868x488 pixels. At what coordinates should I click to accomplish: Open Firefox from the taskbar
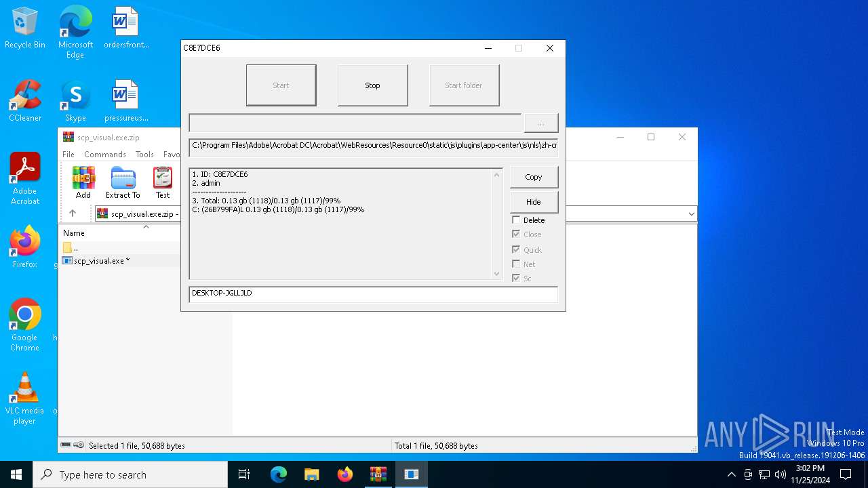345,474
